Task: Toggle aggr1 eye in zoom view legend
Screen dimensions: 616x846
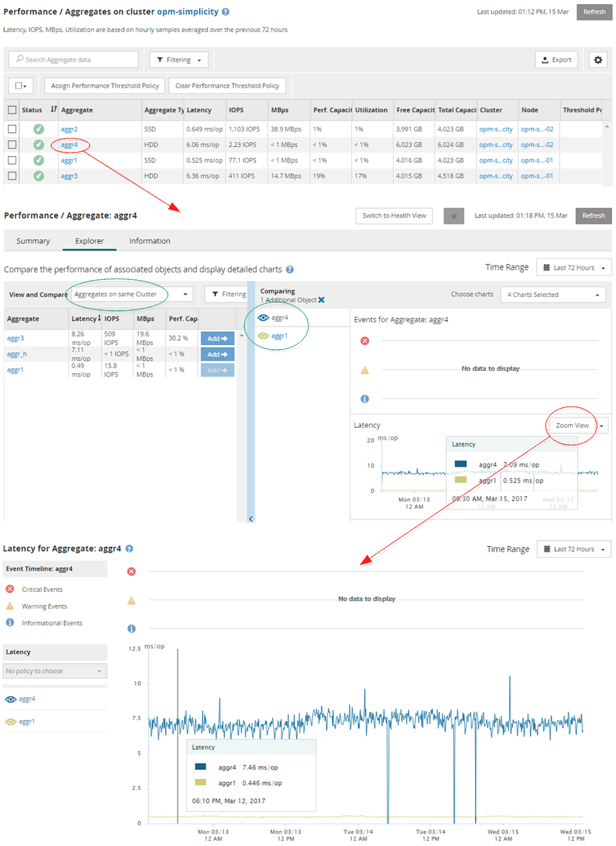Action: click(x=11, y=721)
